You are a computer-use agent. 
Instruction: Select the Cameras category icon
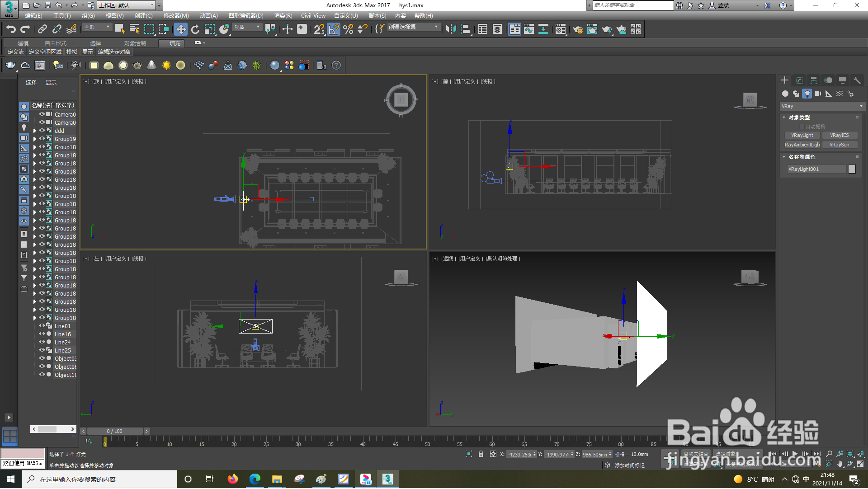point(818,94)
